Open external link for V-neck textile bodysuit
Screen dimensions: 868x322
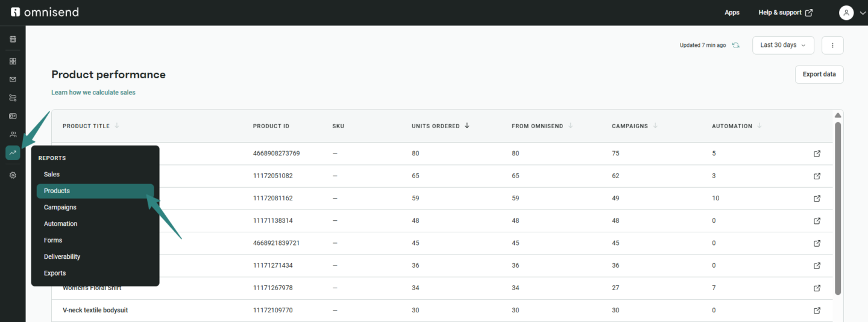point(817,311)
